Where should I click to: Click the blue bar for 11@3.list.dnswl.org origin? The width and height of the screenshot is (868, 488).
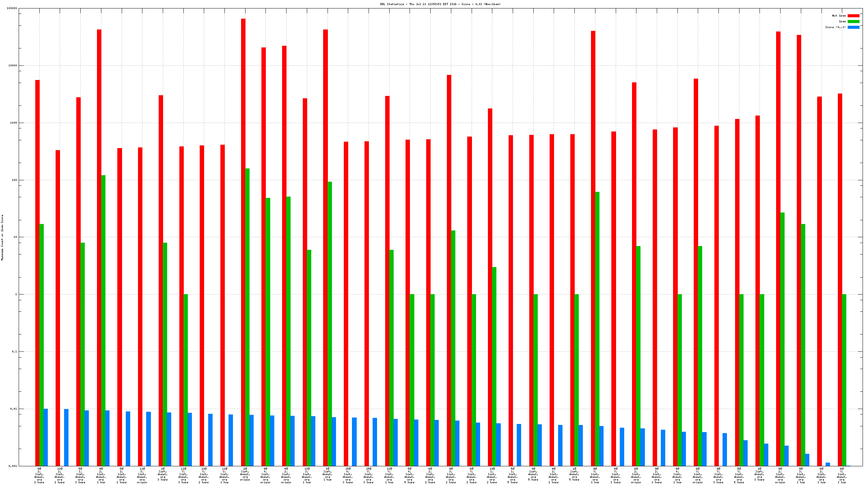pos(149,439)
